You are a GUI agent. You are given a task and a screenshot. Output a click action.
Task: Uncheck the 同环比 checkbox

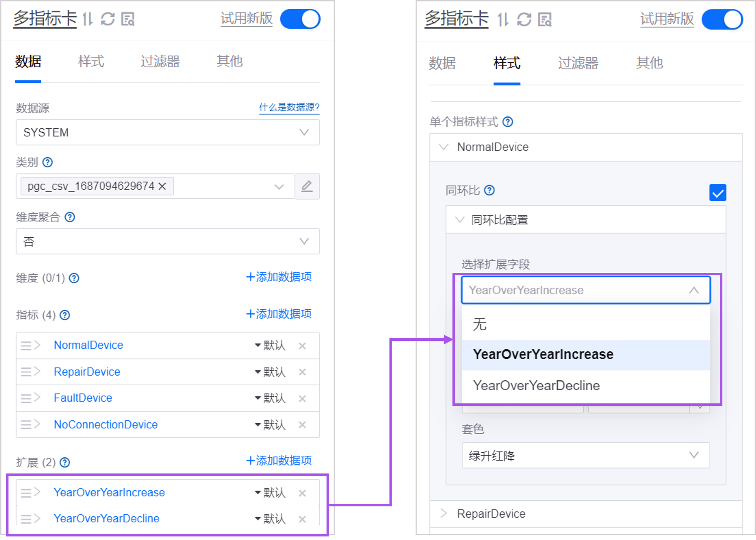[x=717, y=193]
